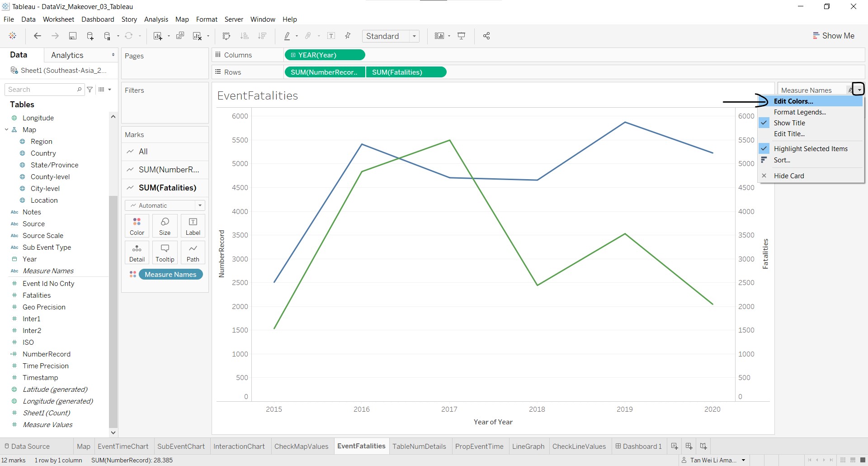Click the swap rows and columns icon
The height and width of the screenshot is (466, 868).
tap(226, 36)
